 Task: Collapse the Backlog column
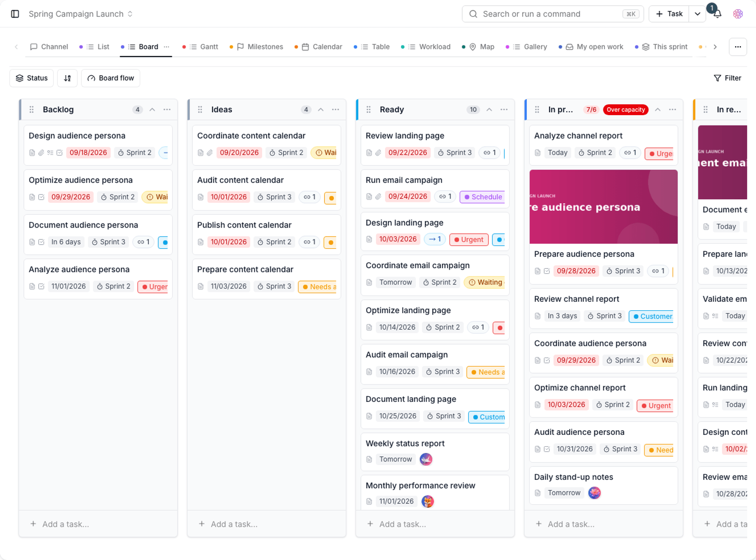152,110
